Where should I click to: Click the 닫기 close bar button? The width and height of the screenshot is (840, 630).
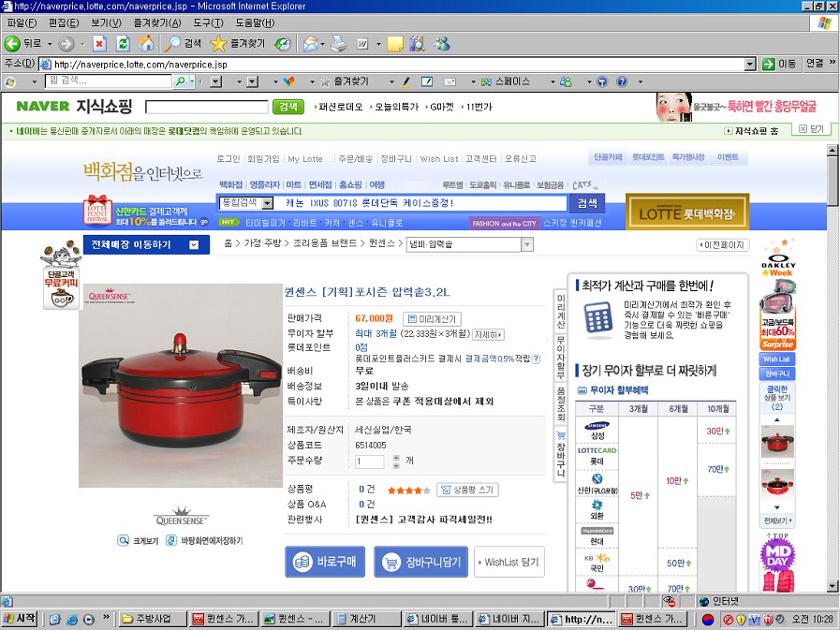812,129
